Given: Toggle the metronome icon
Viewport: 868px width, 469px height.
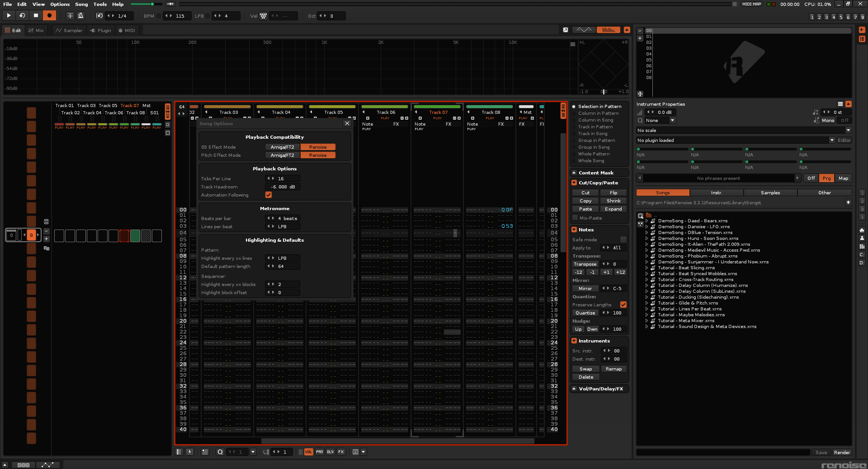Looking at the screenshot, I should [x=80, y=16].
